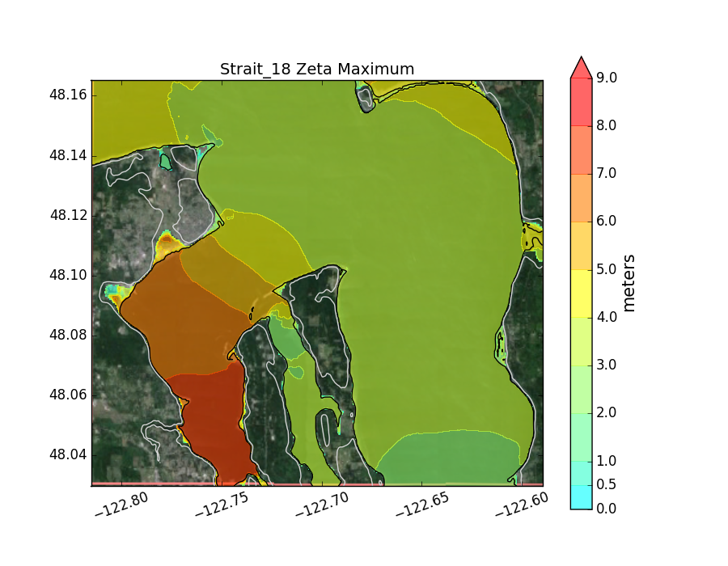Click longitude axis label −122.75

point(222,505)
